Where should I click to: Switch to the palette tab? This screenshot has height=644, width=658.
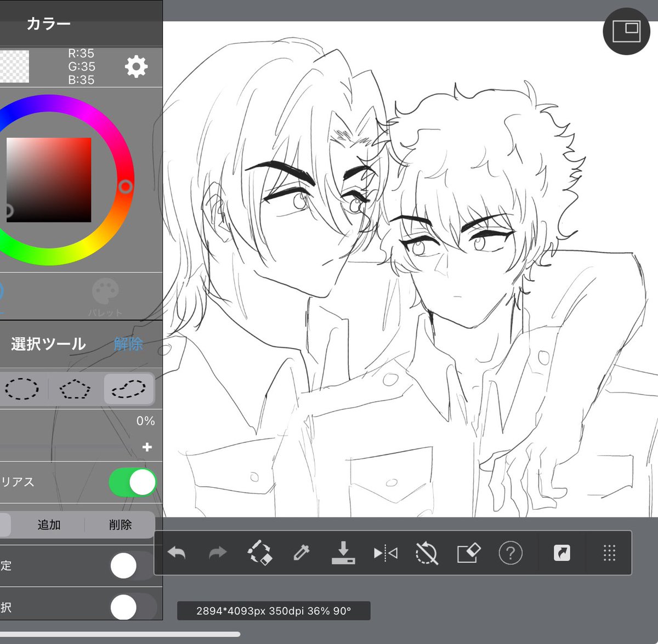coord(105,297)
